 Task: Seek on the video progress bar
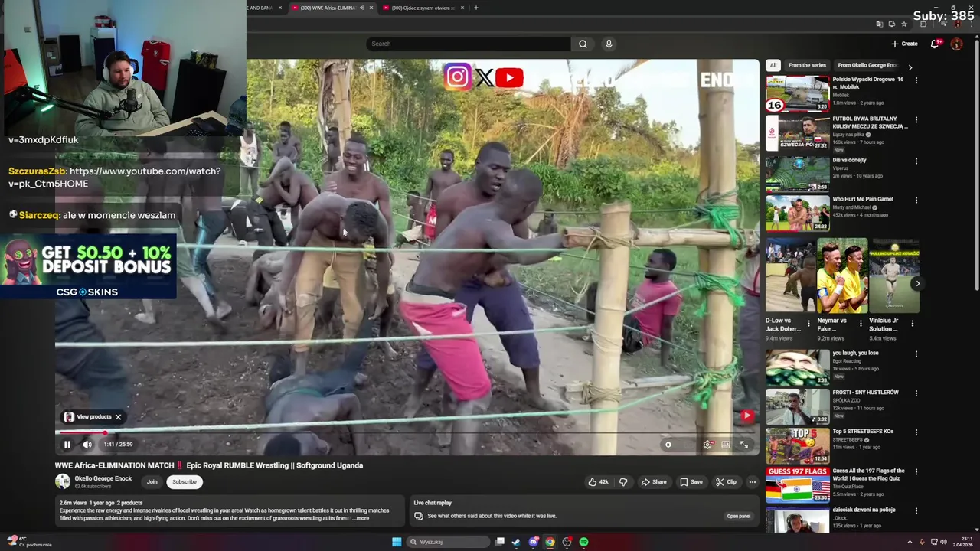(x=407, y=433)
